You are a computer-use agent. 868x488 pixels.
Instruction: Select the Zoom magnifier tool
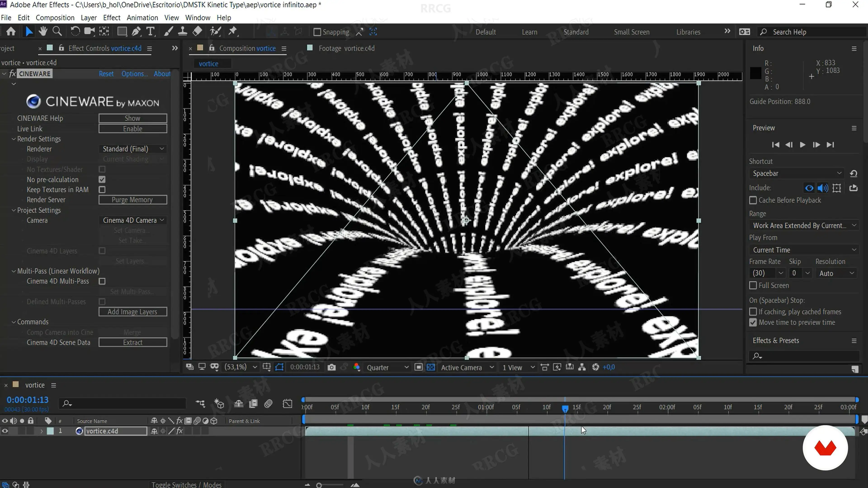tap(57, 32)
